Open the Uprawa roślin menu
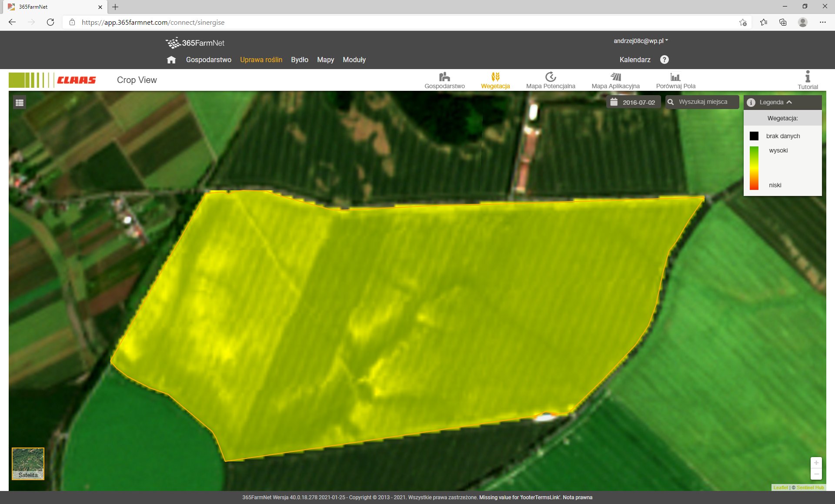 pyautogui.click(x=261, y=60)
